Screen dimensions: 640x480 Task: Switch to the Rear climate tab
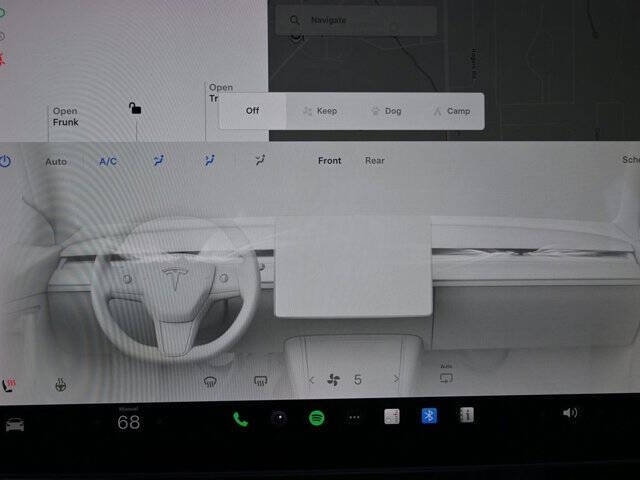point(375,161)
